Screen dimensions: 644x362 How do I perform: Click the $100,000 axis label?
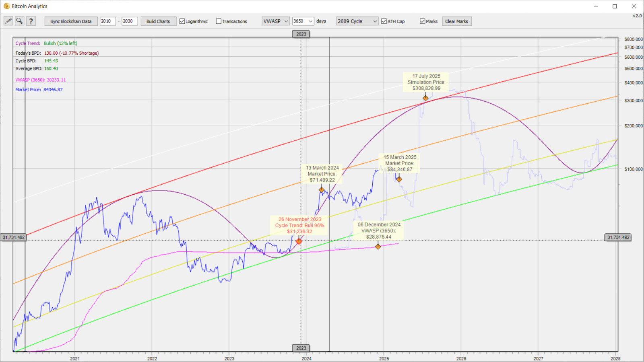[634, 169]
